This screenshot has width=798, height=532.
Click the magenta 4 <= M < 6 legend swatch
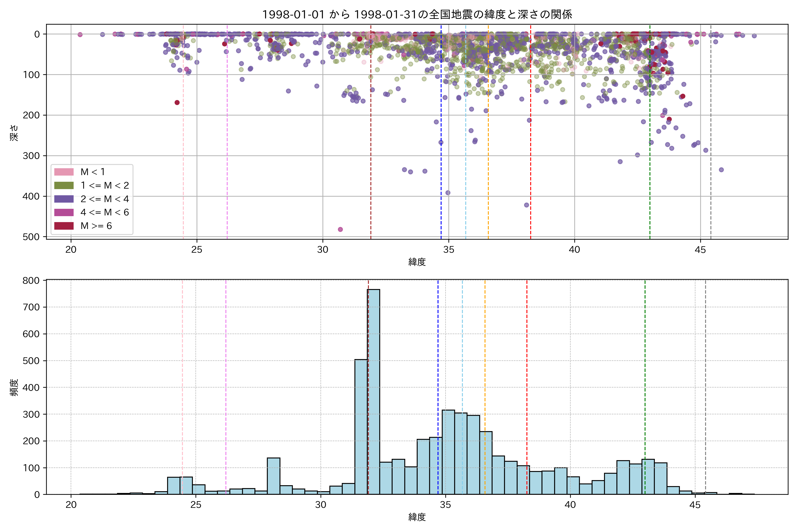64,212
